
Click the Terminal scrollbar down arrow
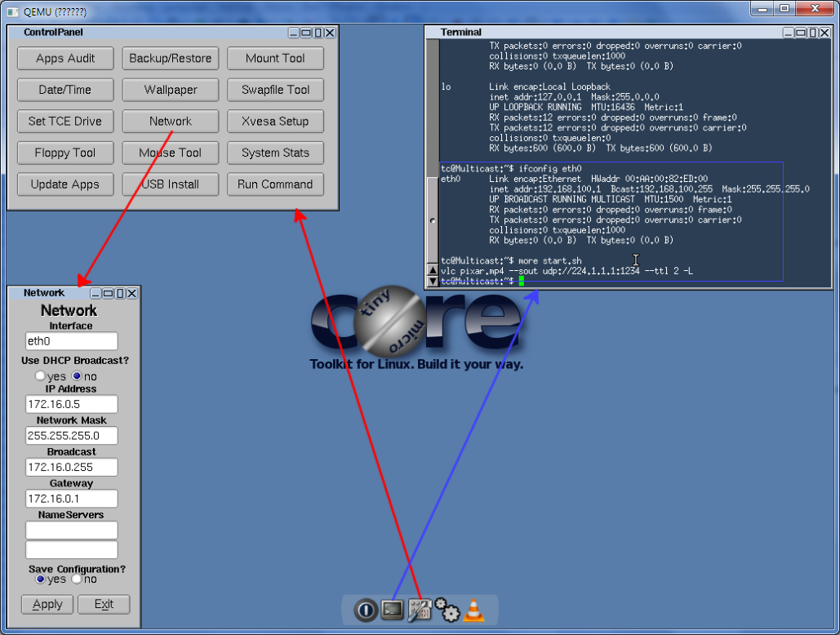tap(433, 281)
